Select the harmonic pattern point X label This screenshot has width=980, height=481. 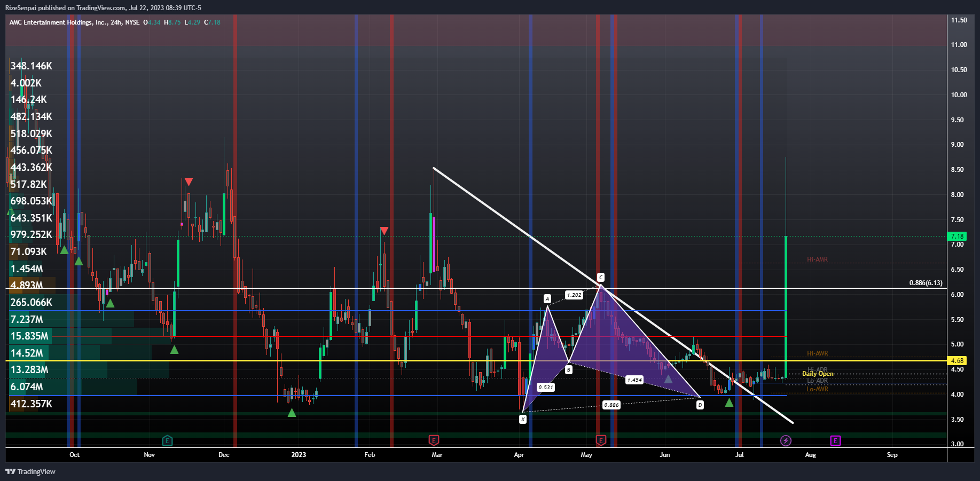click(x=523, y=419)
